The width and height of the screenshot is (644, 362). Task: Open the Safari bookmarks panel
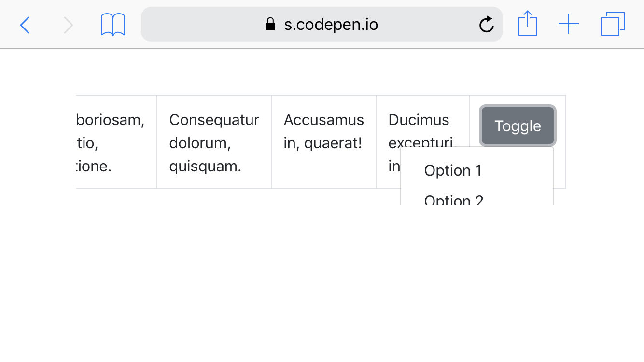pos(112,24)
